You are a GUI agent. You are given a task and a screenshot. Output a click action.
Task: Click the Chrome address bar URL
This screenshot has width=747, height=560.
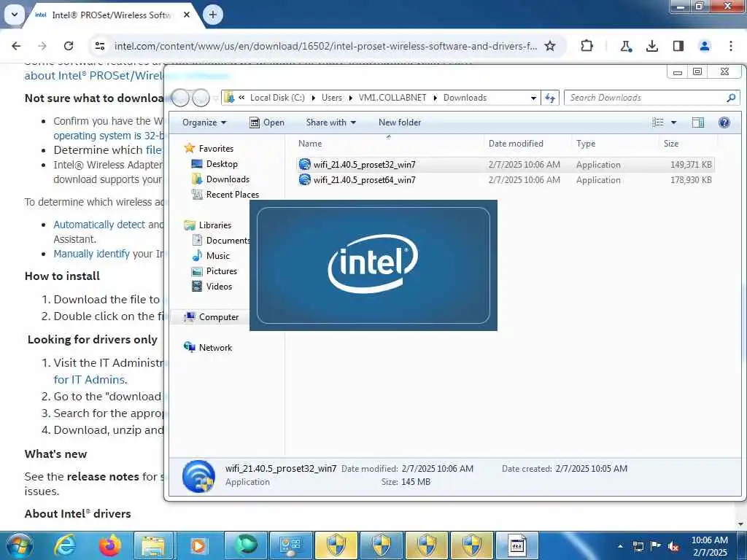click(x=325, y=46)
